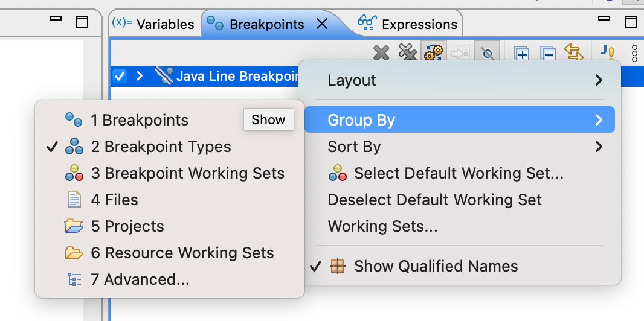
Task: Click Skip All Breakpoints icon
Action: pos(486,53)
